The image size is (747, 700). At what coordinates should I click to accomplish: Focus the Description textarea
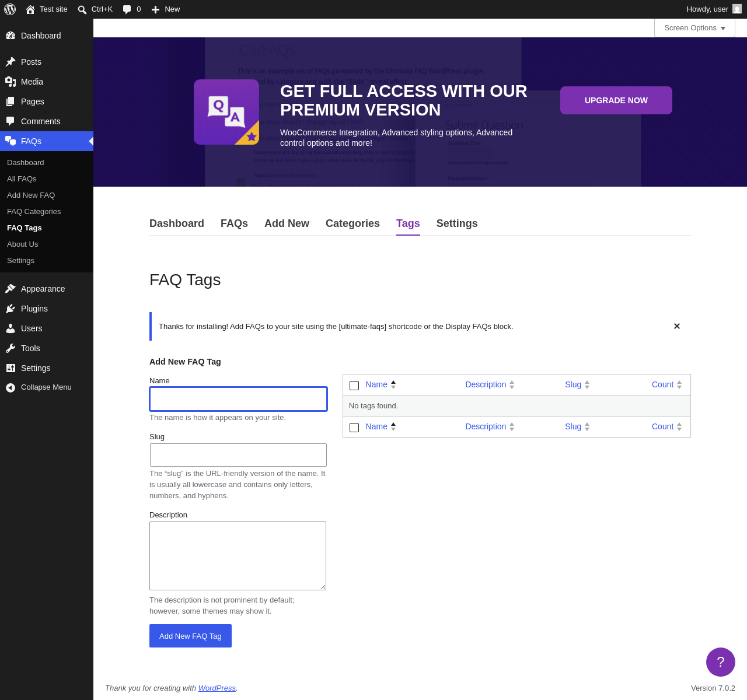[238, 556]
